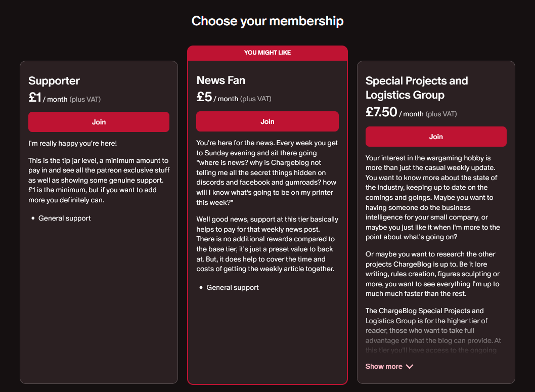Click the £5 / month price label
Screen dimensions: 535x392
[234, 98]
